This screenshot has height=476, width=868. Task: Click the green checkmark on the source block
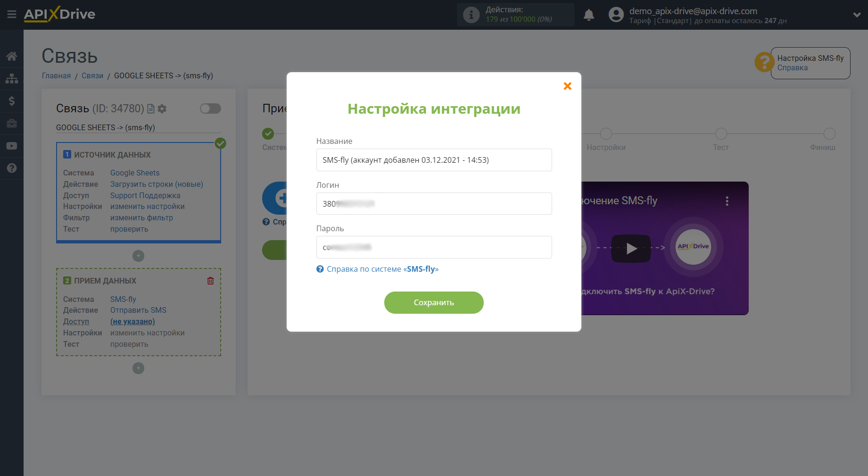click(220, 143)
